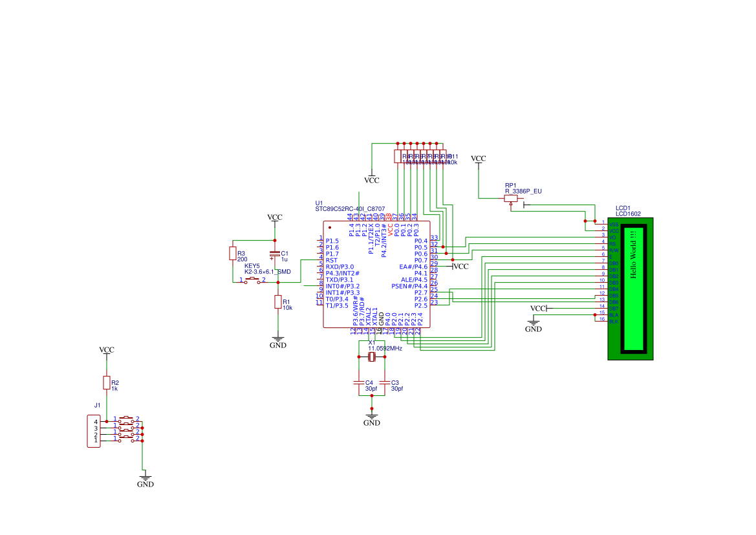Click the 'XTAL2' pin label
Image resolution: width=756 pixels, height=535 pixels.
pos(369,316)
